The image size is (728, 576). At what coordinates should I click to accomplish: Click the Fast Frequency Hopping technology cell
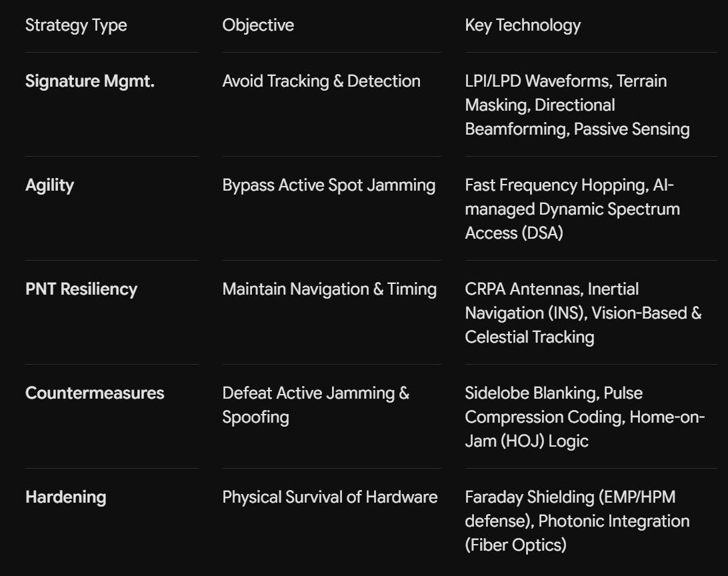(x=573, y=209)
